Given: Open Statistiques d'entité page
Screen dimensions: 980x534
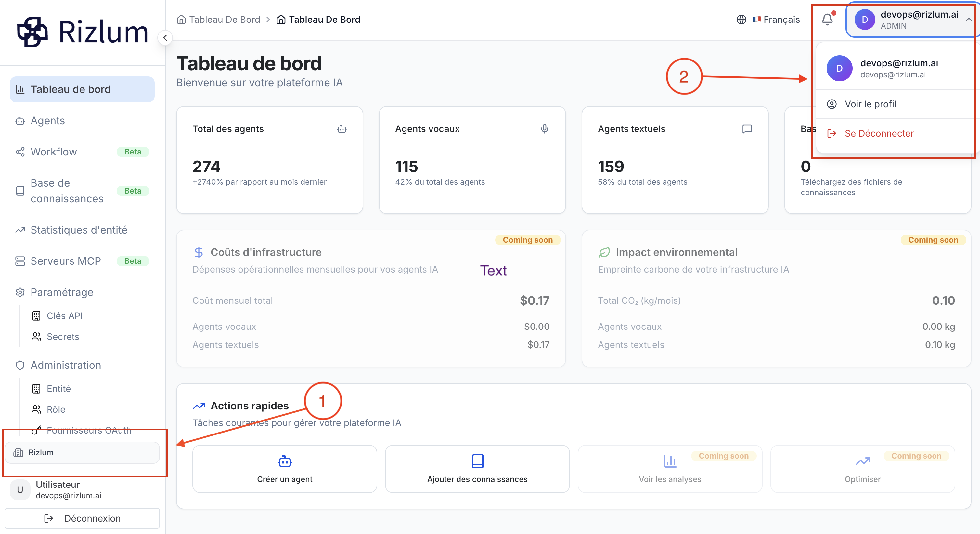Looking at the screenshot, I should point(82,230).
